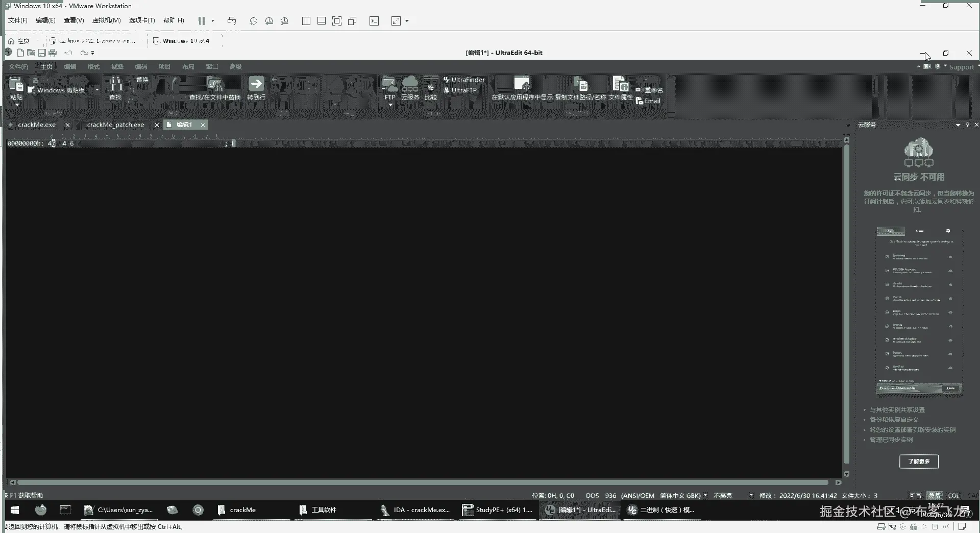980x533 pixels.
Task: Close the crackMe_patch.exe tab
Action: coord(157,125)
